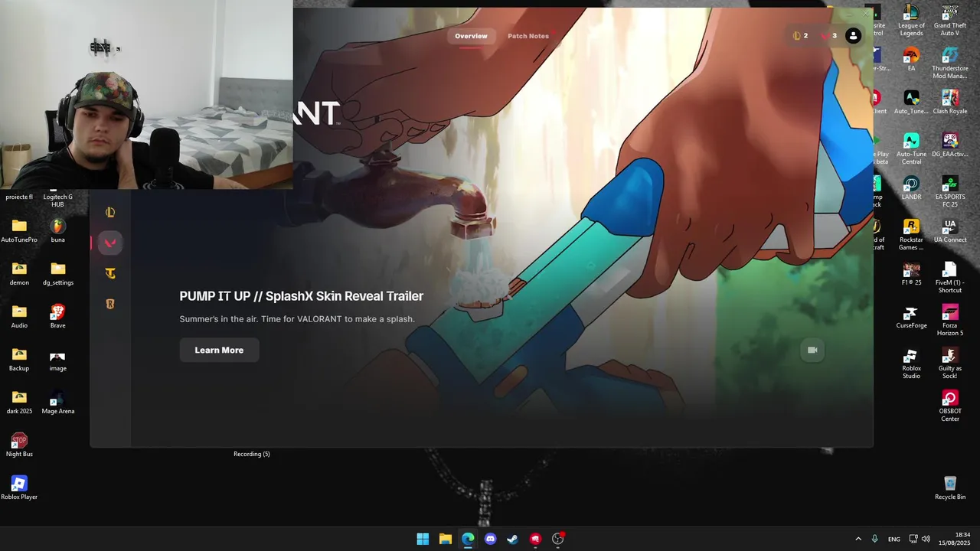Select Teamfight Tactics in Riot sidebar

[x=110, y=273]
